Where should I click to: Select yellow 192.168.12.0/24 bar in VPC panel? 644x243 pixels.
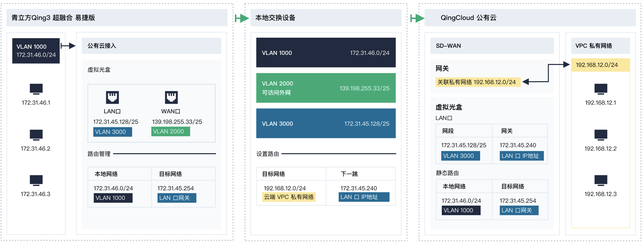pos(601,65)
